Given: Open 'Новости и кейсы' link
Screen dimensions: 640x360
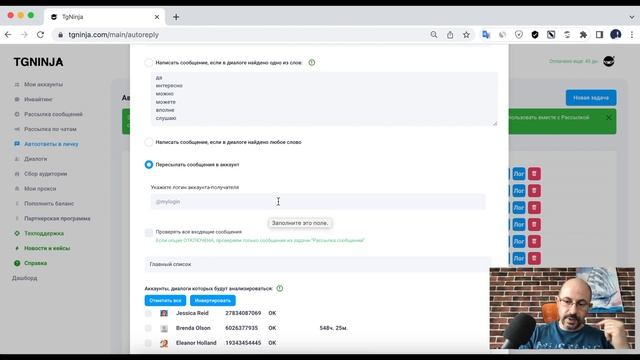Looking at the screenshot, I should pyautogui.click(x=47, y=248).
